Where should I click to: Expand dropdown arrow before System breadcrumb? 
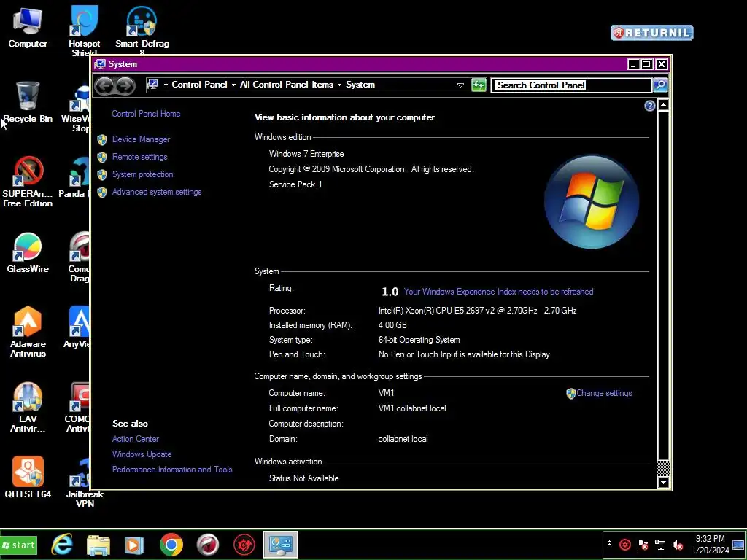[x=340, y=85]
